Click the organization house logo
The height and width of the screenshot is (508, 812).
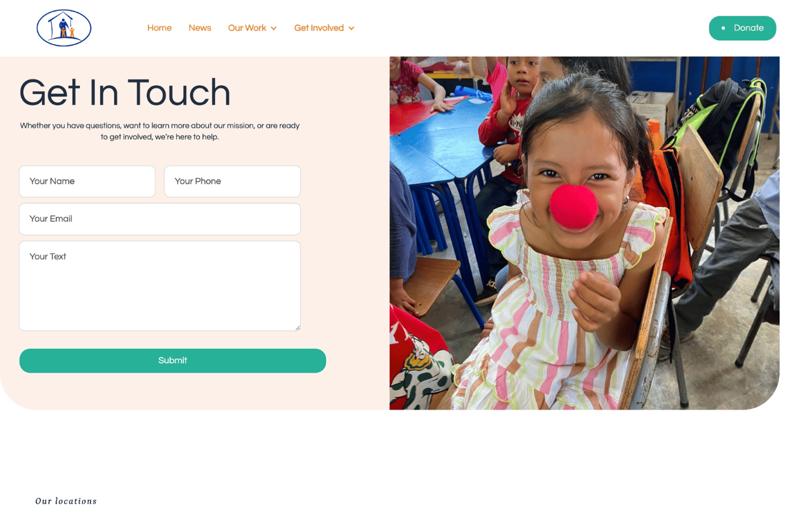point(64,28)
